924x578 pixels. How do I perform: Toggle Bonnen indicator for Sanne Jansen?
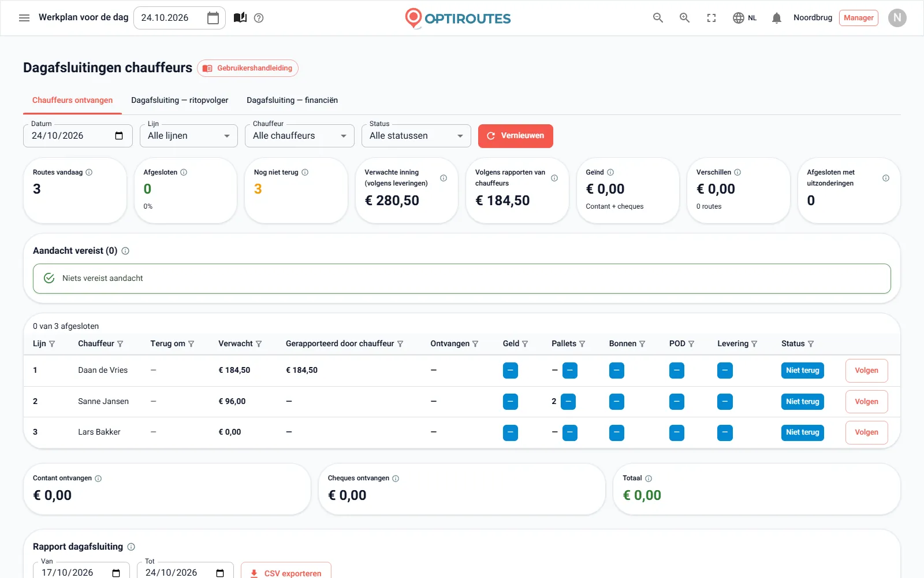coord(617,402)
